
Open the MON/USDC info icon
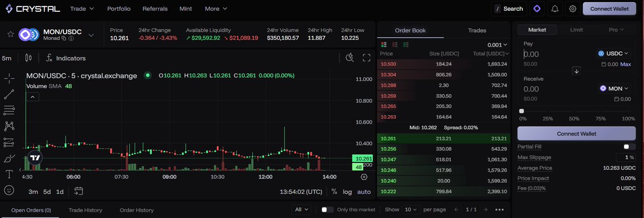point(71,39)
